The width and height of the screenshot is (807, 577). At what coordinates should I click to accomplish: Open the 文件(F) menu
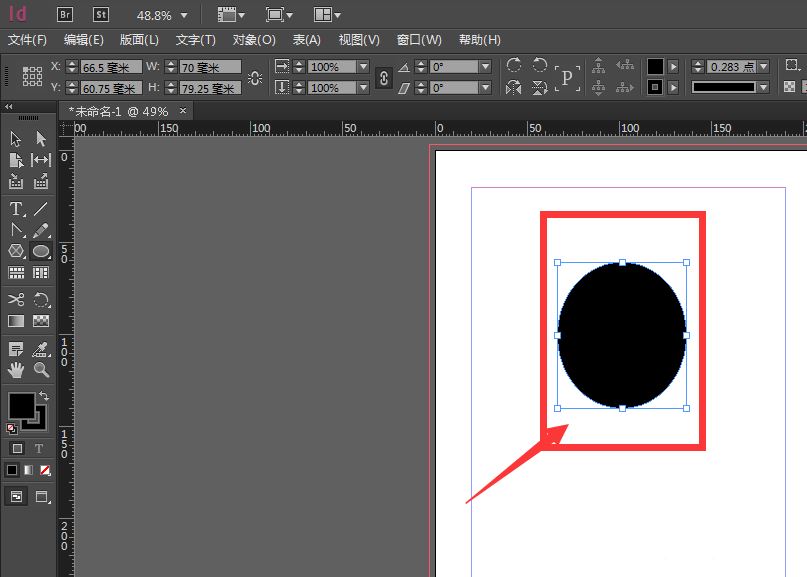(x=27, y=40)
